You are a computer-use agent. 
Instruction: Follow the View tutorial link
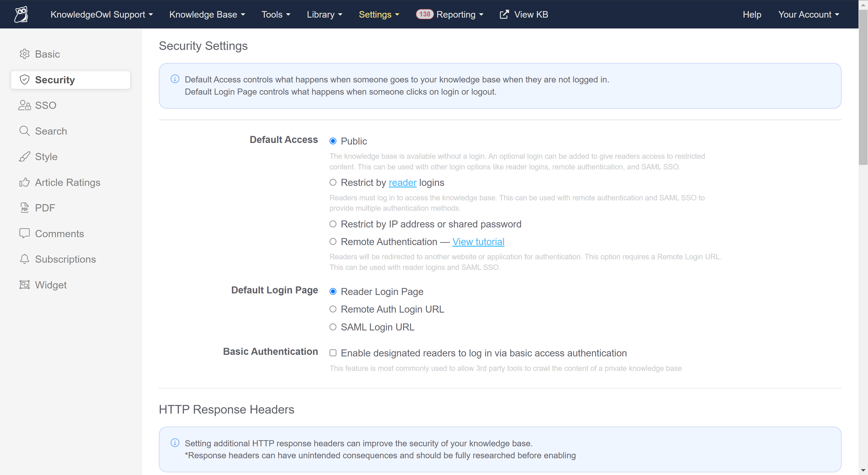point(479,241)
